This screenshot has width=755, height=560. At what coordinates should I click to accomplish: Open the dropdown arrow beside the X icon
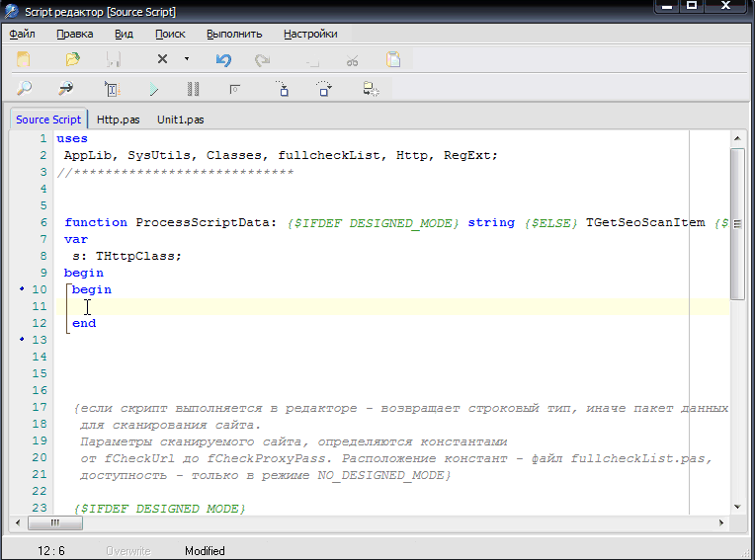(186, 60)
